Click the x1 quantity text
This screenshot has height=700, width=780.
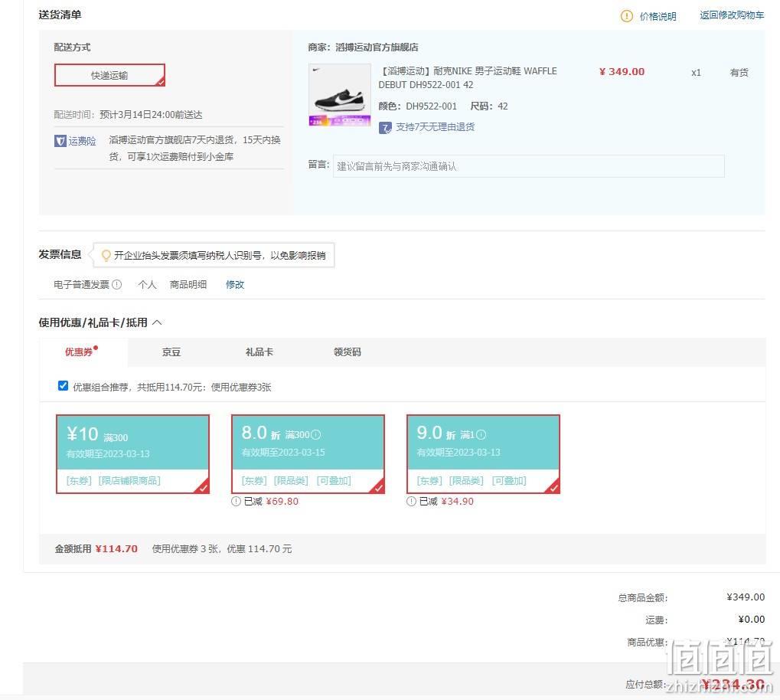pos(696,73)
